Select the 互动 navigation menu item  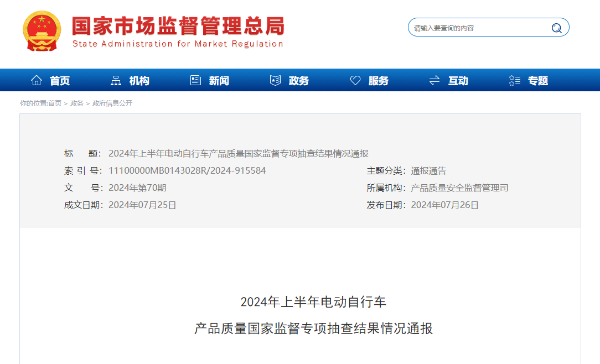[x=458, y=81]
